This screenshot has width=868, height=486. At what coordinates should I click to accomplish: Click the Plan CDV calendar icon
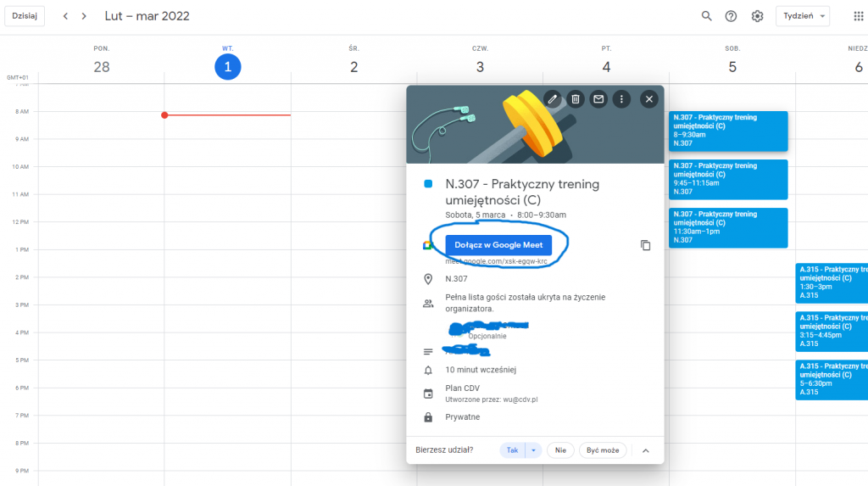(428, 394)
